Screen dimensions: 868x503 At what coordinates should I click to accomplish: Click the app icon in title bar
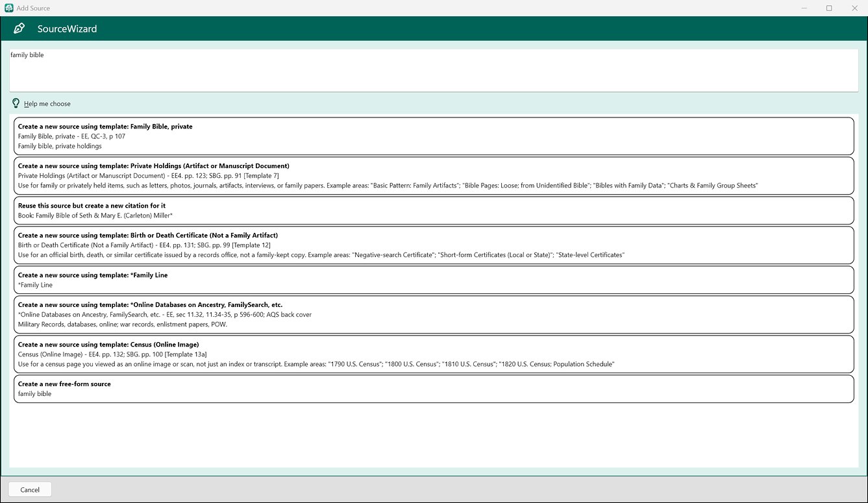8,8
